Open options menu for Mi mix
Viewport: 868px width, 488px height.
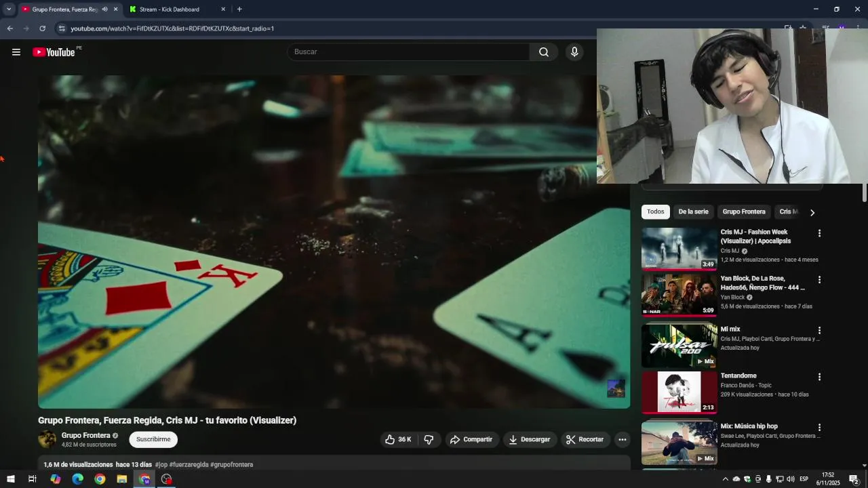[819, 330]
